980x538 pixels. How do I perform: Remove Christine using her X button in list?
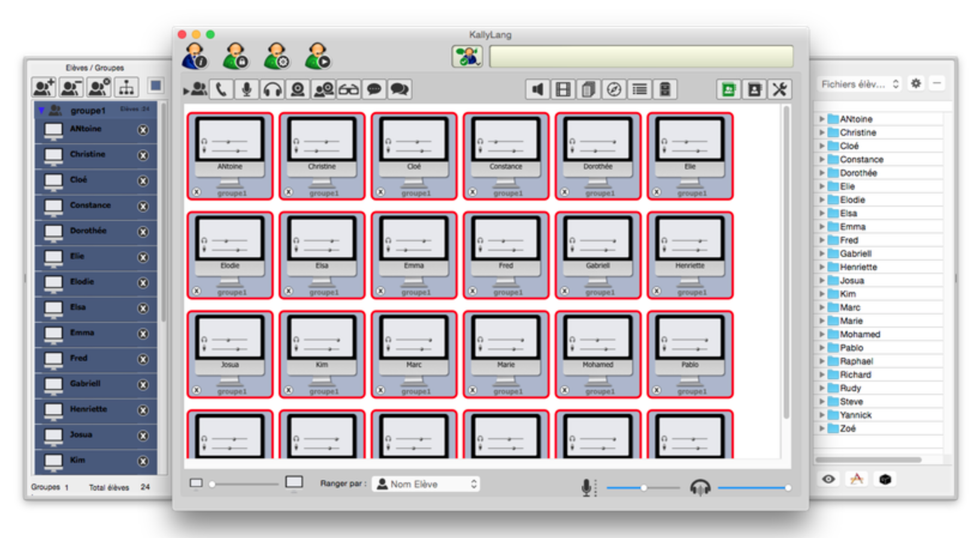(143, 155)
